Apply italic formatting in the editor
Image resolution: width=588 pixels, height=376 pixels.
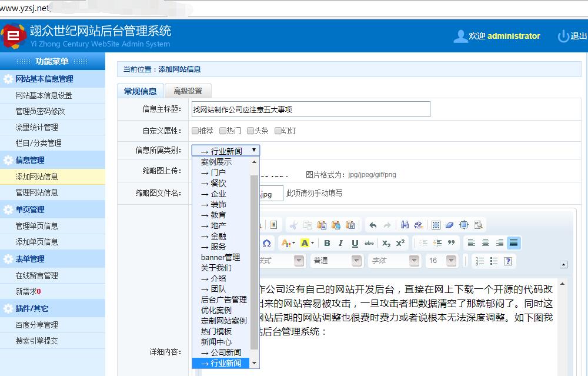click(341, 243)
